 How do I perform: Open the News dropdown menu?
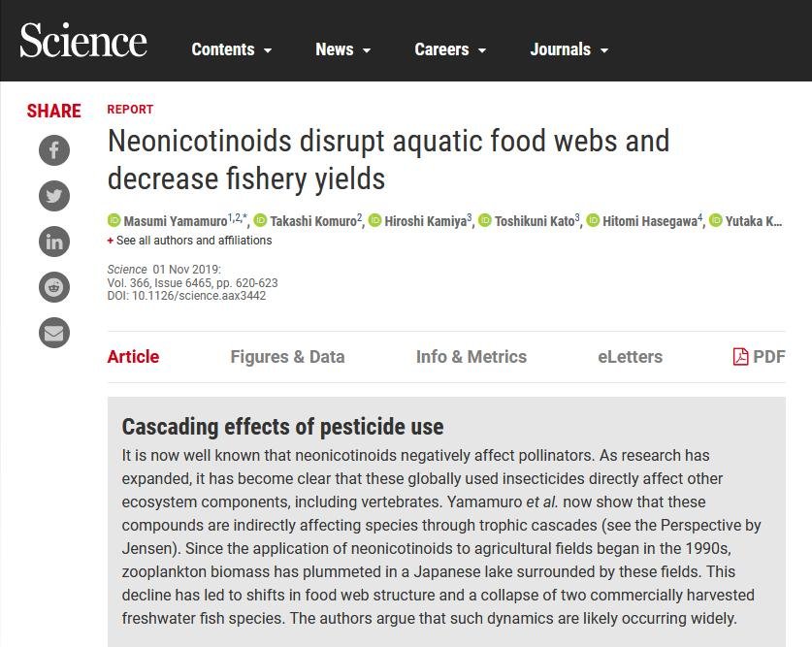[x=342, y=49]
